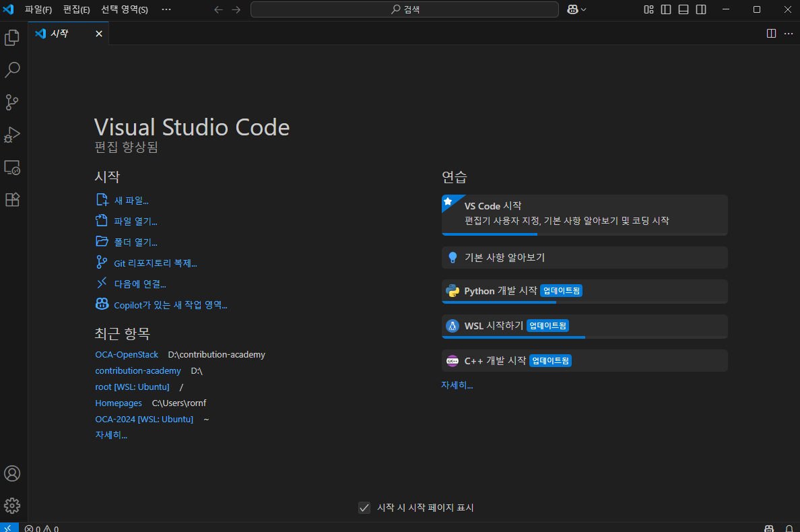
Task: Click the new file icon beside 새 파일
Action: [x=102, y=199]
